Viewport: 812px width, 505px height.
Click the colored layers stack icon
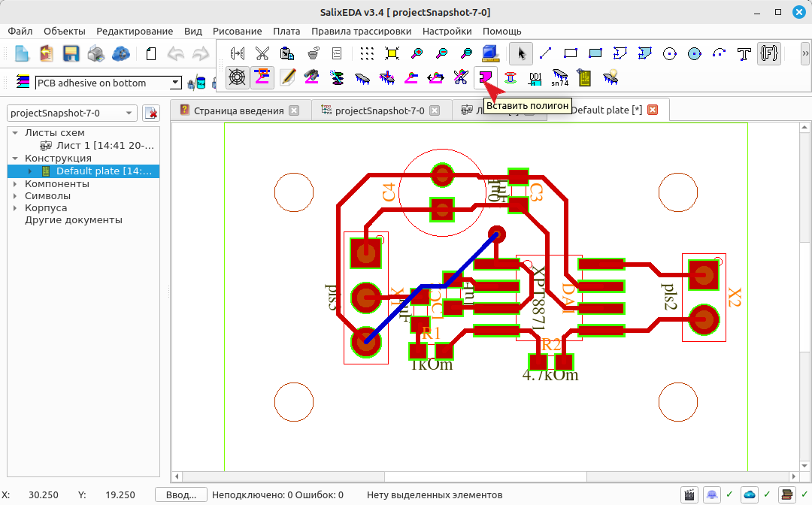(x=23, y=82)
